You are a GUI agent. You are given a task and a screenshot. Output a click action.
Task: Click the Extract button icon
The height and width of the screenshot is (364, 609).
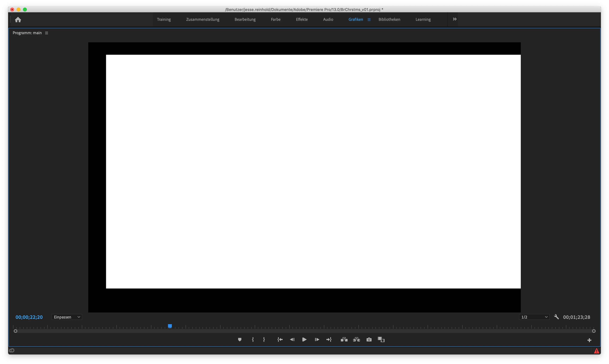356,339
